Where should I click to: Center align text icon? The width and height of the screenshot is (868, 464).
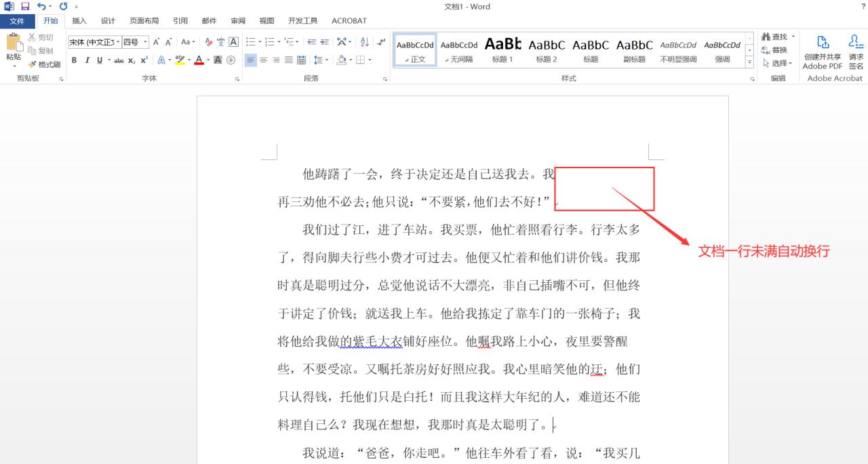[263, 60]
